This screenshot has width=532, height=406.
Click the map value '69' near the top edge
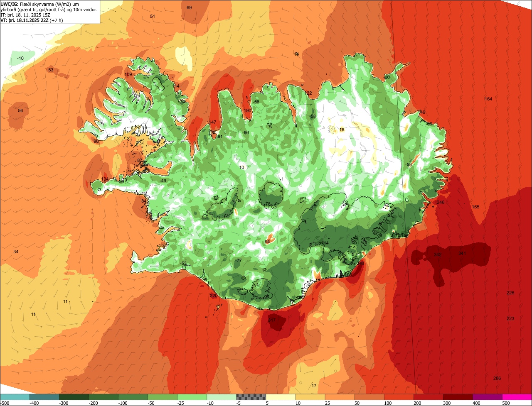(189, 8)
